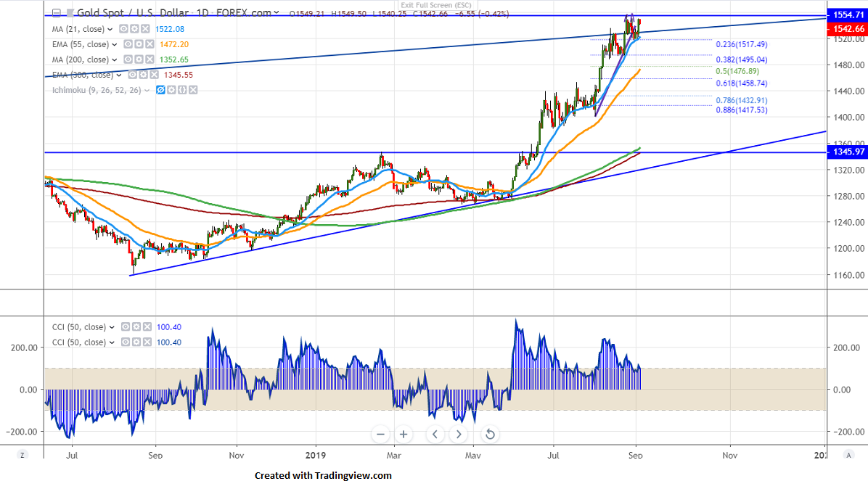Image resolution: width=868 pixels, height=481 pixels.
Task: Open the Gold Spot symbol dropdown arrow
Action: pyautogui.click(x=277, y=13)
